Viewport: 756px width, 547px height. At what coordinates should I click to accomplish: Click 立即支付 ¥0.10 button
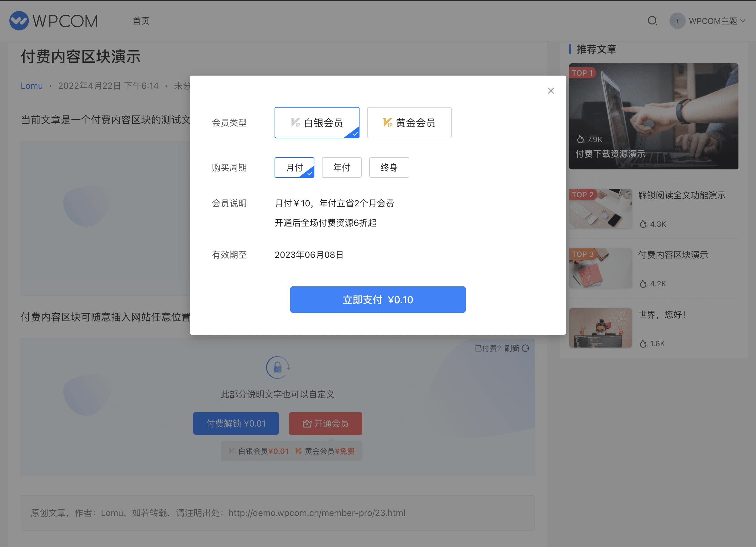click(378, 300)
